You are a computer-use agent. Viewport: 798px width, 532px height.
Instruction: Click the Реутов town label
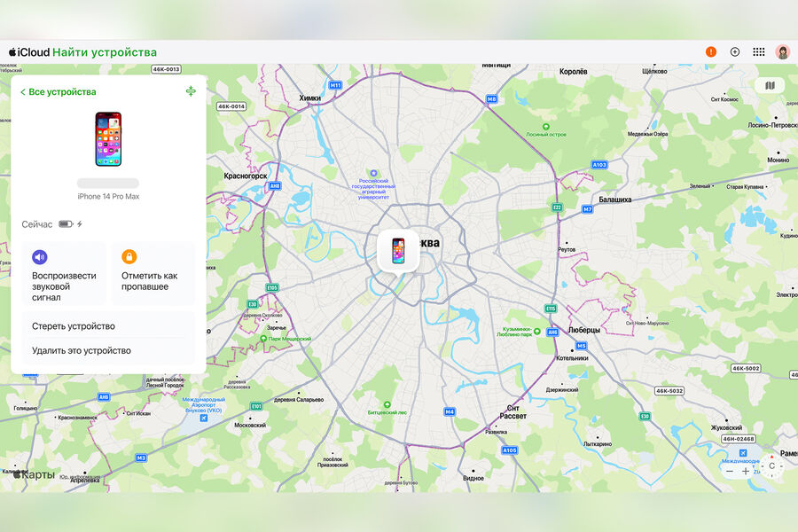click(x=567, y=249)
